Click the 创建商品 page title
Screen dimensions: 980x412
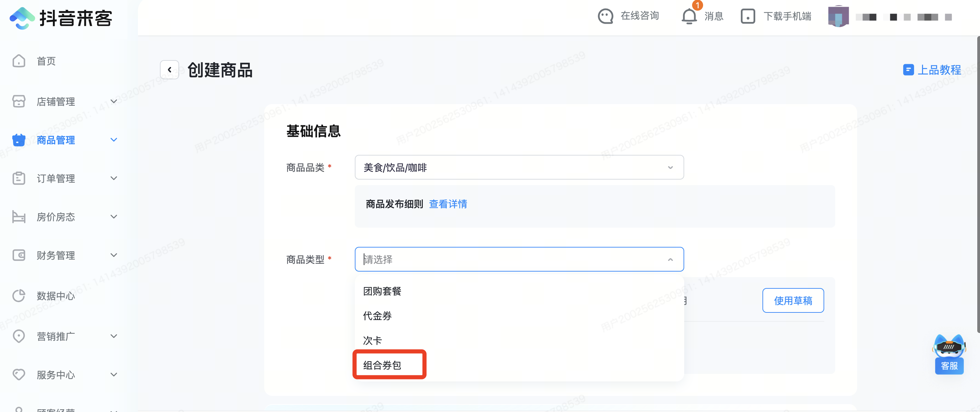(220, 70)
